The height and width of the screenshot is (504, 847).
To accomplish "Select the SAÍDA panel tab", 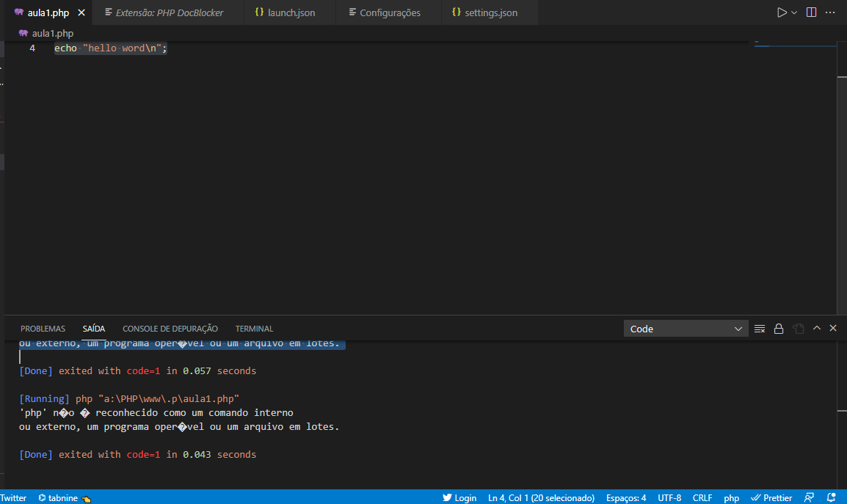I will pos(93,329).
